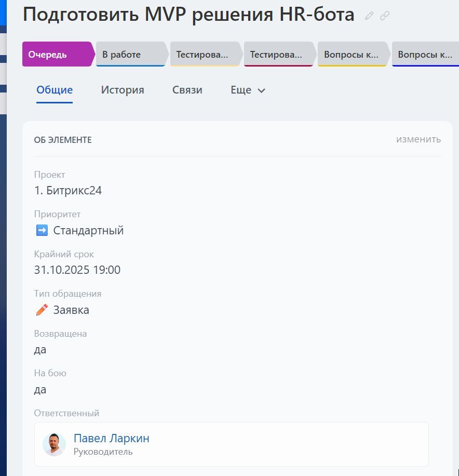
Task: Click the pencil emoji next to Заявка
Action: pos(42,309)
